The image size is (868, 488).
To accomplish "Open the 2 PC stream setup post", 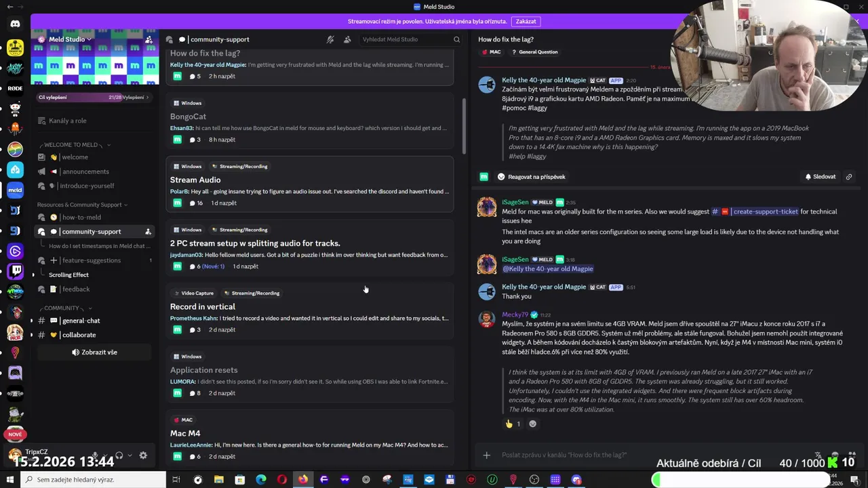I will click(x=310, y=248).
